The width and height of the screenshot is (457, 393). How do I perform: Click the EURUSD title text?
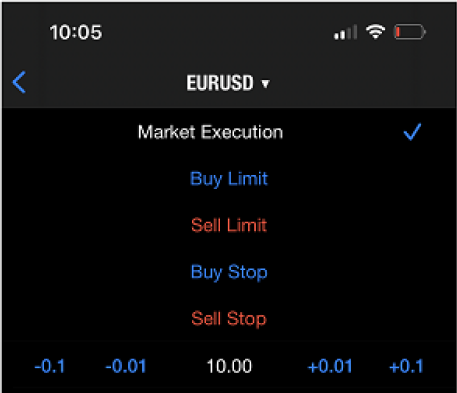[x=220, y=83]
